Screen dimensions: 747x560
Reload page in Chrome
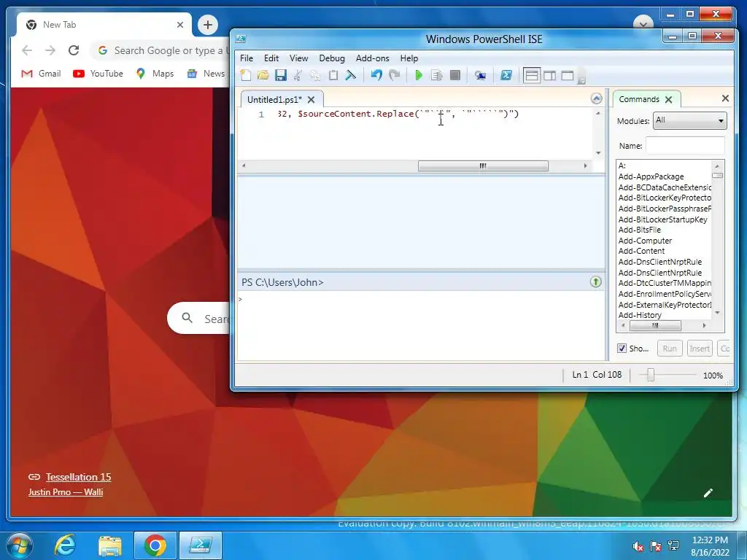point(74,50)
